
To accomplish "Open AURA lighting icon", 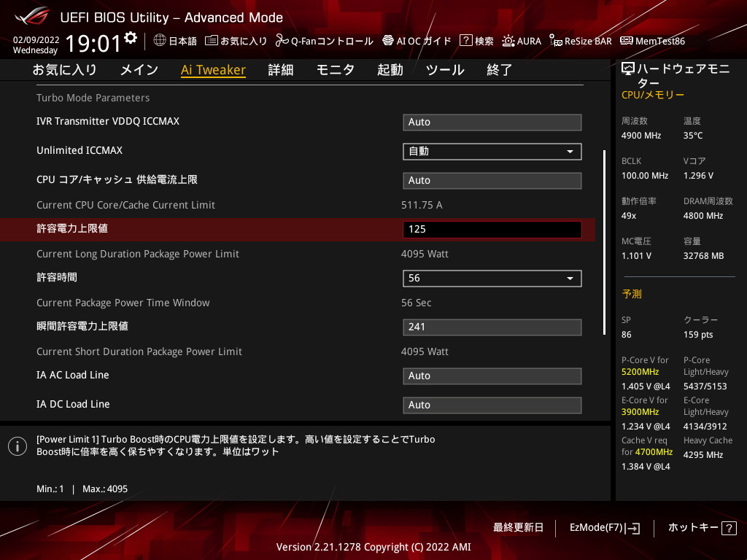I will [x=508, y=41].
